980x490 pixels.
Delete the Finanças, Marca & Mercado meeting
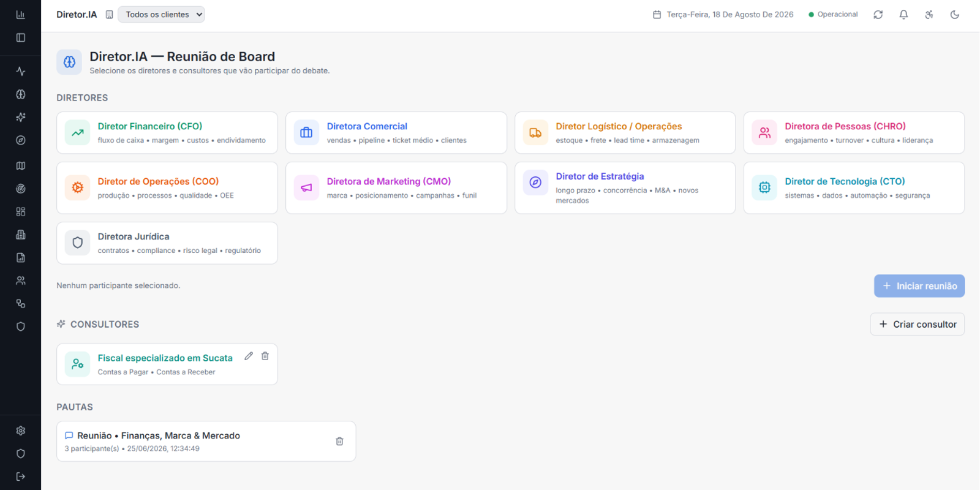point(339,441)
